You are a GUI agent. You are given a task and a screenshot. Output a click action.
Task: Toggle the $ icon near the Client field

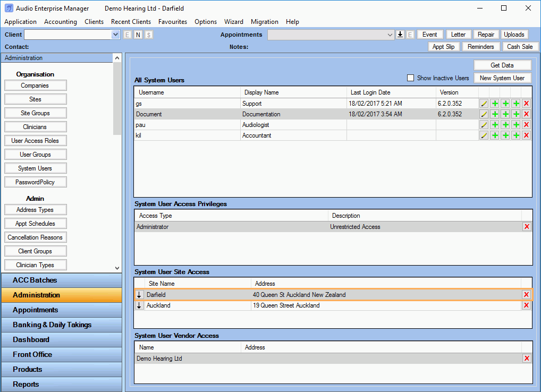[149, 34]
